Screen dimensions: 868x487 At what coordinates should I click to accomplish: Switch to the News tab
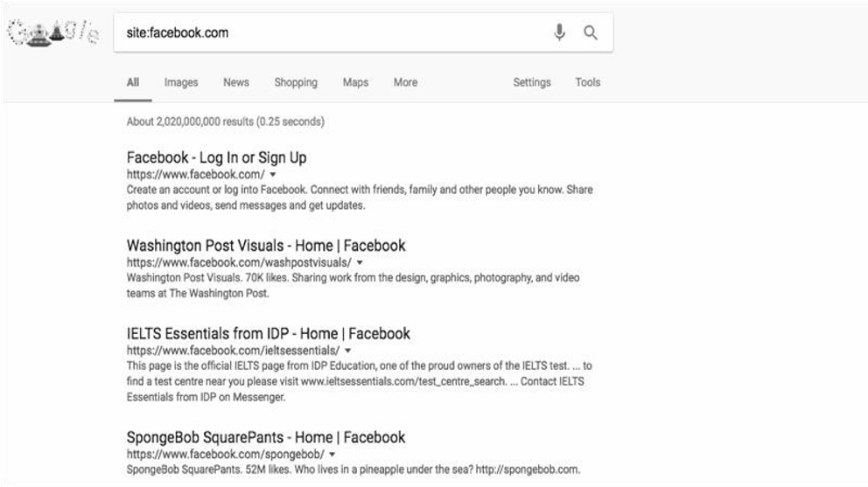point(236,82)
